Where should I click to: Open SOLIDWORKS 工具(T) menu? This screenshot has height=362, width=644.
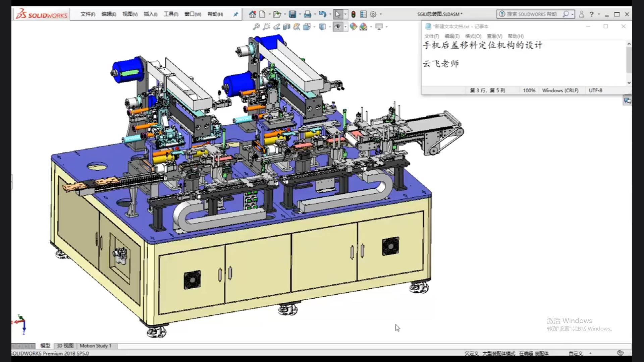[x=171, y=14]
